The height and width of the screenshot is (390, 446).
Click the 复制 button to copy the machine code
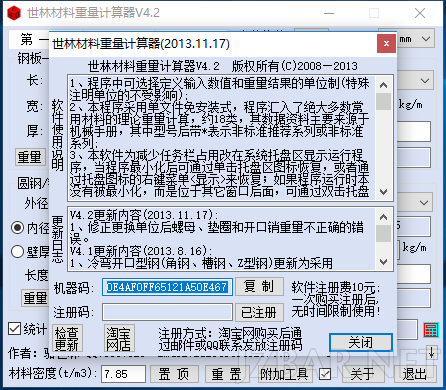[259, 287]
